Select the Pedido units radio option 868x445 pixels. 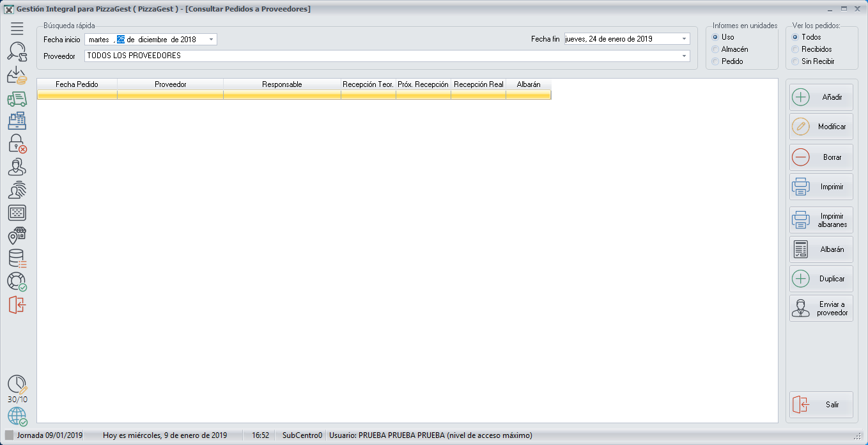point(716,61)
